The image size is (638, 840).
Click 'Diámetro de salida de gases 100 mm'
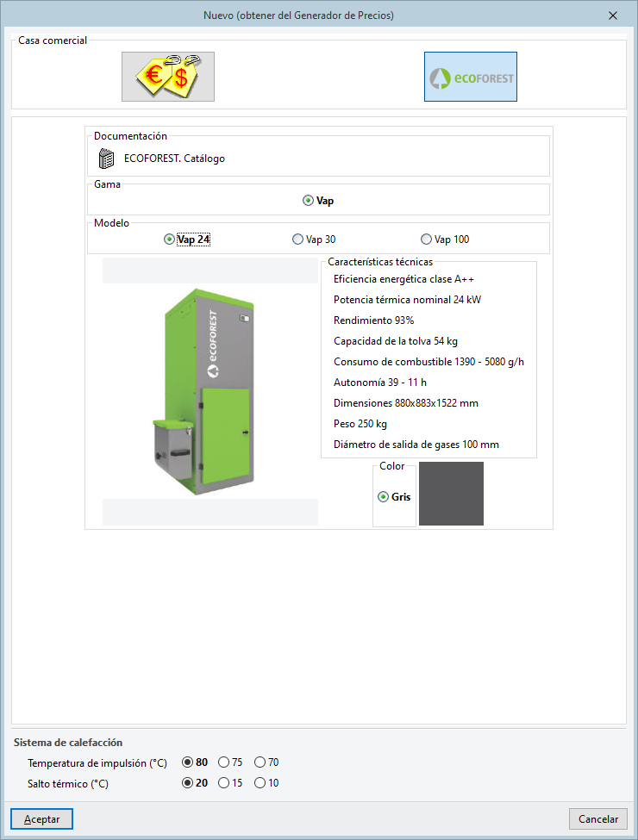tap(416, 445)
